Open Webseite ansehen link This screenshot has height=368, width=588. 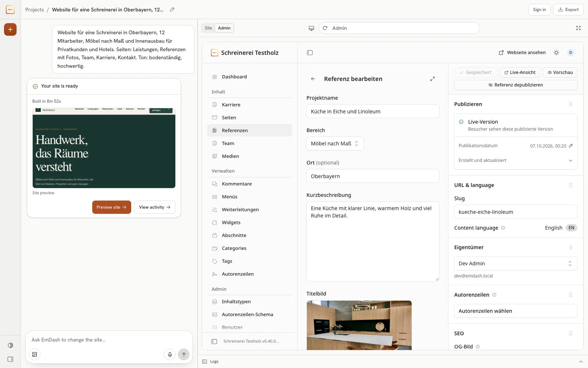pyautogui.click(x=522, y=53)
